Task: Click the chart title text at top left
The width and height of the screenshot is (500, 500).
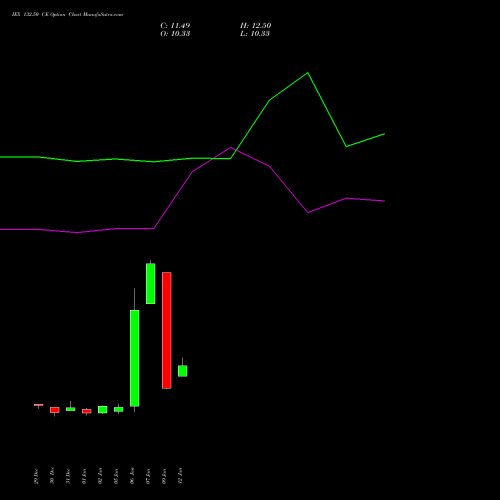Action: point(67,15)
